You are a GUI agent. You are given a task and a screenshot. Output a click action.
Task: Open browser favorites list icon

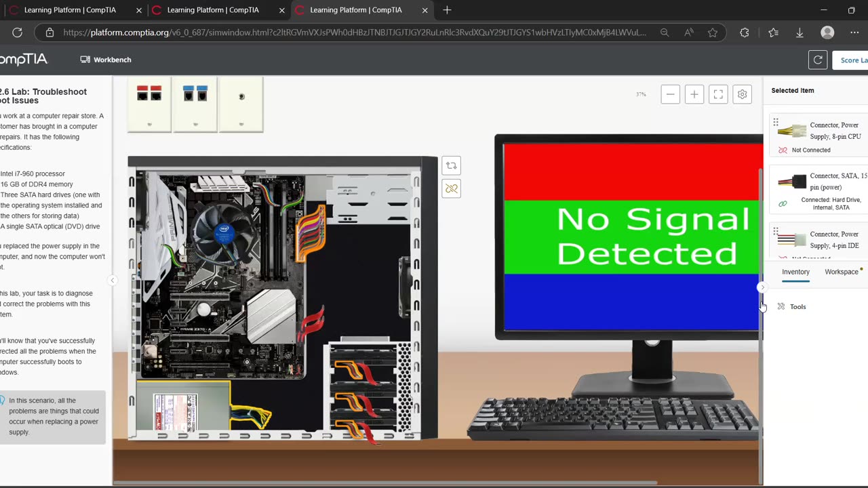tap(773, 33)
